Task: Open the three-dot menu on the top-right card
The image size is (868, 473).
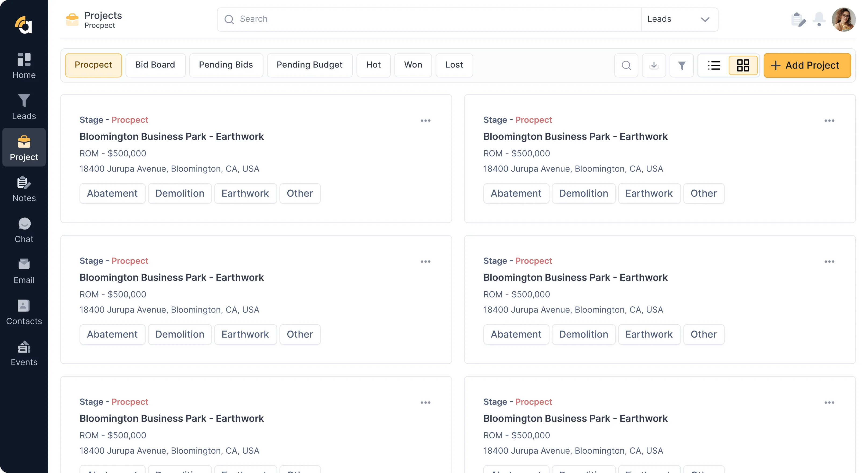Action: (x=829, y=120)
